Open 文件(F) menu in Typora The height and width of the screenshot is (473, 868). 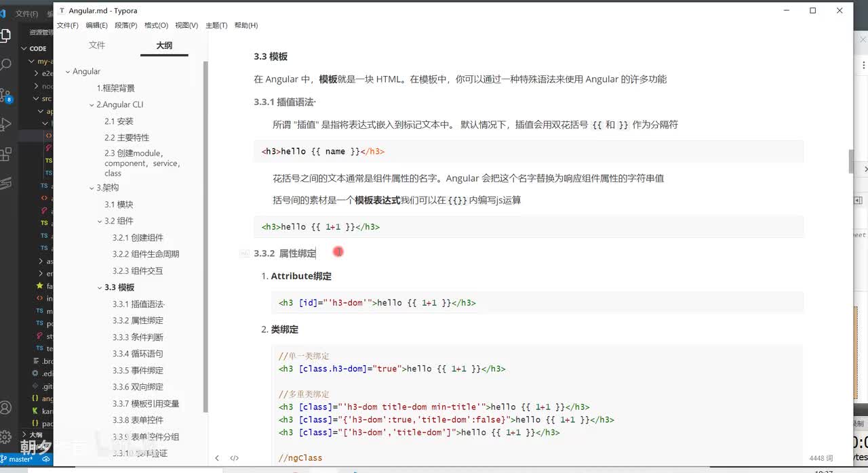click(x=67, y=25)
